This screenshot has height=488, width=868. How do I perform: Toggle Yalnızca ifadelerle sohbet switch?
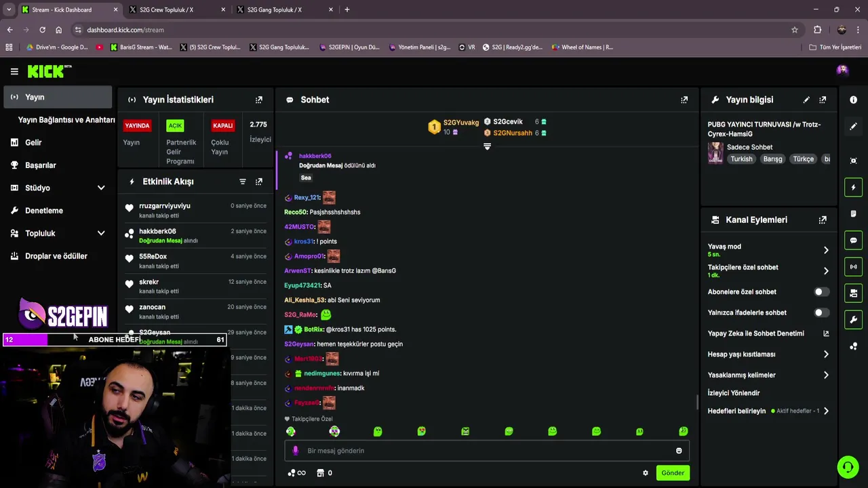[x=821, y=312]
